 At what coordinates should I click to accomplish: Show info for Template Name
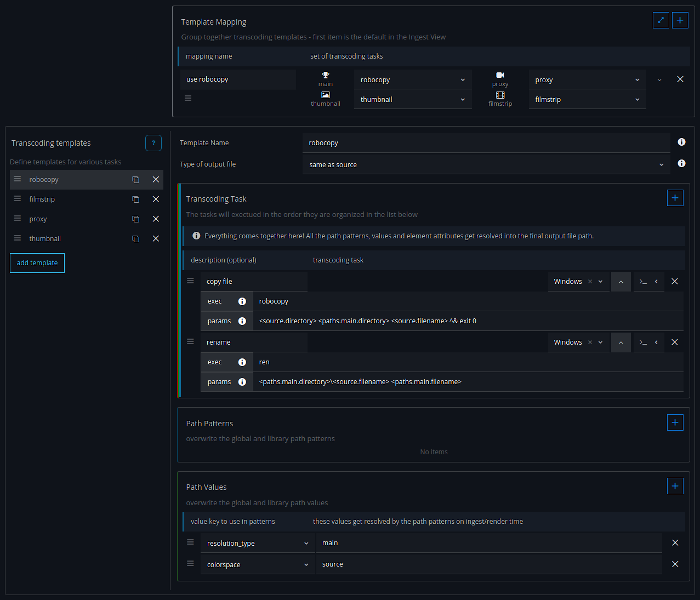(681, 142)
